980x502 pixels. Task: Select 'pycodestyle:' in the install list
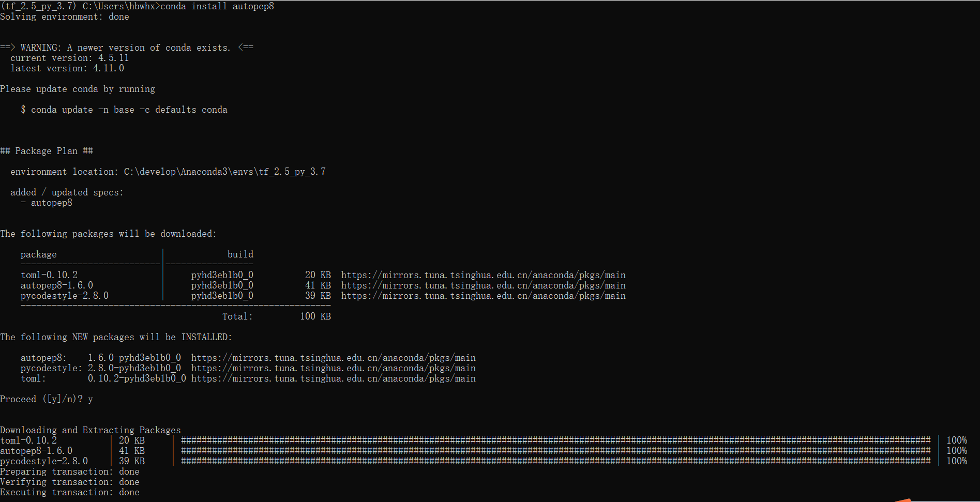(x=52, y=368)
